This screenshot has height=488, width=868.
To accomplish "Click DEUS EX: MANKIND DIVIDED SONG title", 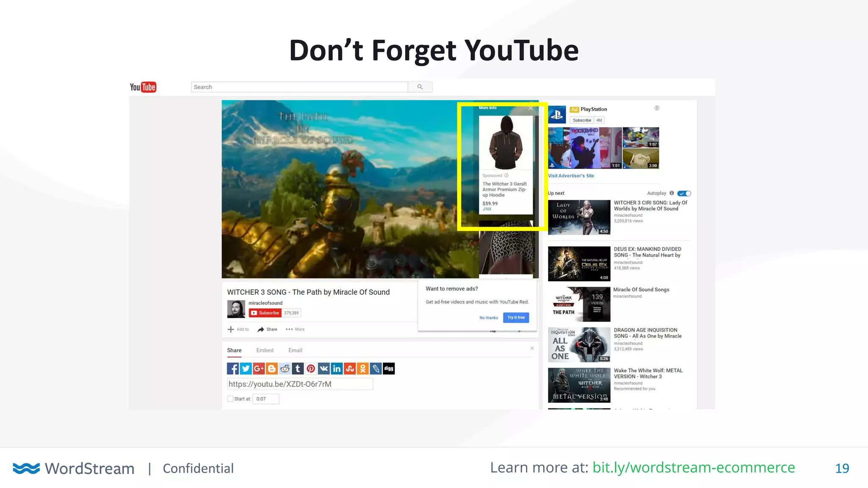I will 648,252.
